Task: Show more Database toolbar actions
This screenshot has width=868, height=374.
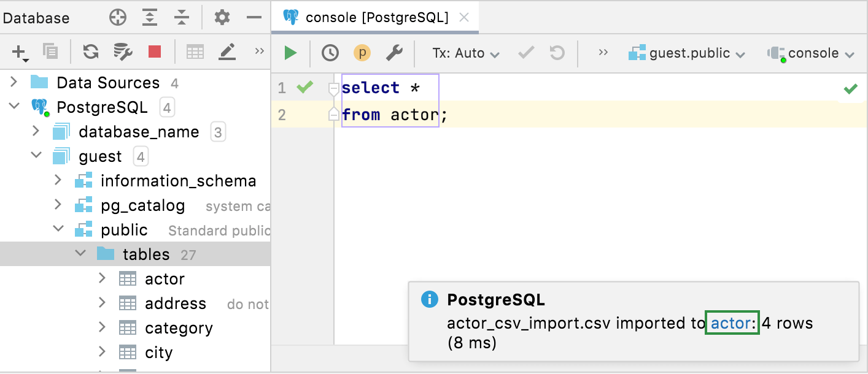Action: point(259,52)
